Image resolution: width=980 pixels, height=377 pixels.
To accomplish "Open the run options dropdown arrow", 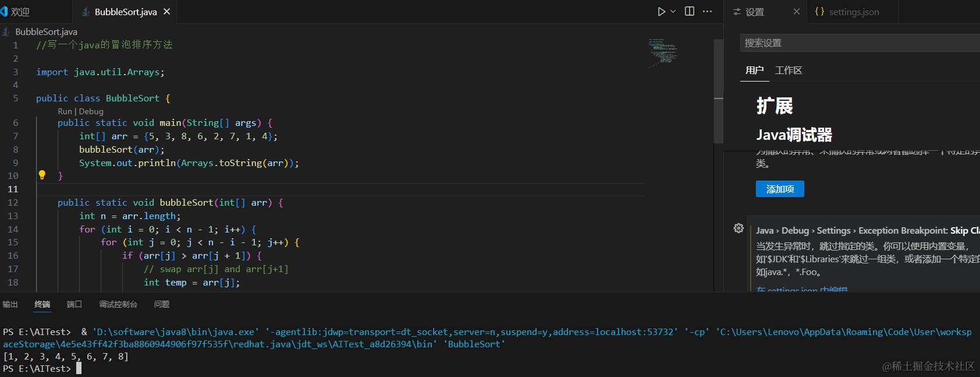I will coord(673,12).
